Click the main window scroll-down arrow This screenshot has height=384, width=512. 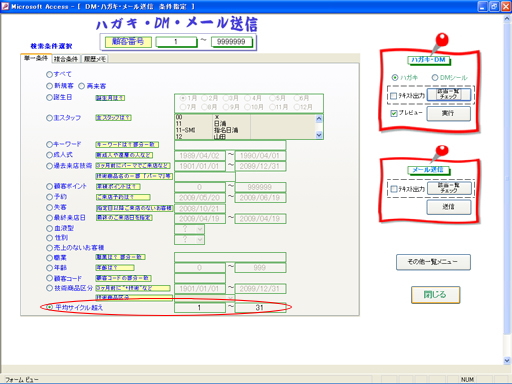coord(507,360)
